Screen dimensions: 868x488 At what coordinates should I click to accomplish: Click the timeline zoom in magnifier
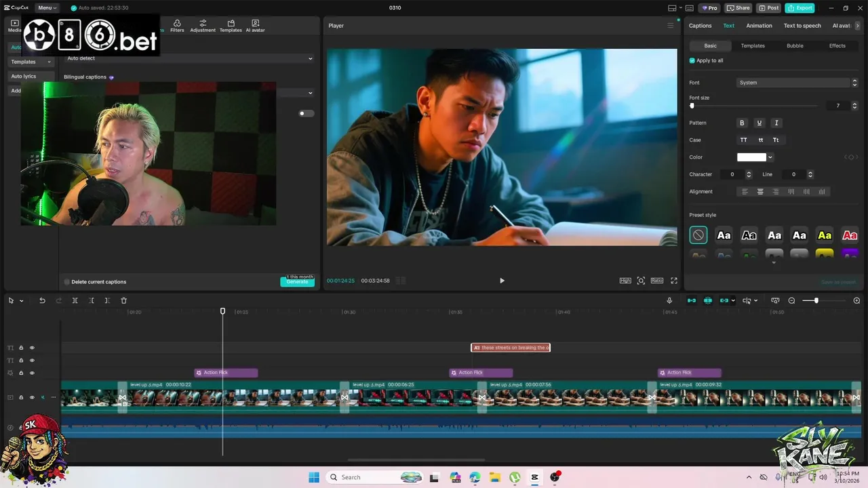(x=856, y=300)
